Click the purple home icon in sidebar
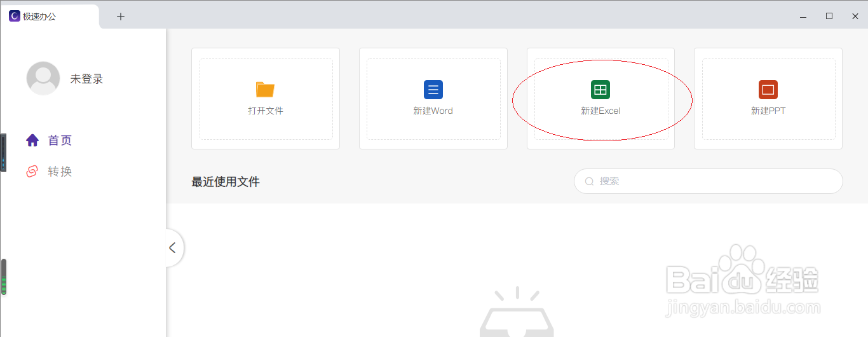Image resolution: width=868 pixels, height=337 pixels. pyautogui.click(x=32, y=141)
